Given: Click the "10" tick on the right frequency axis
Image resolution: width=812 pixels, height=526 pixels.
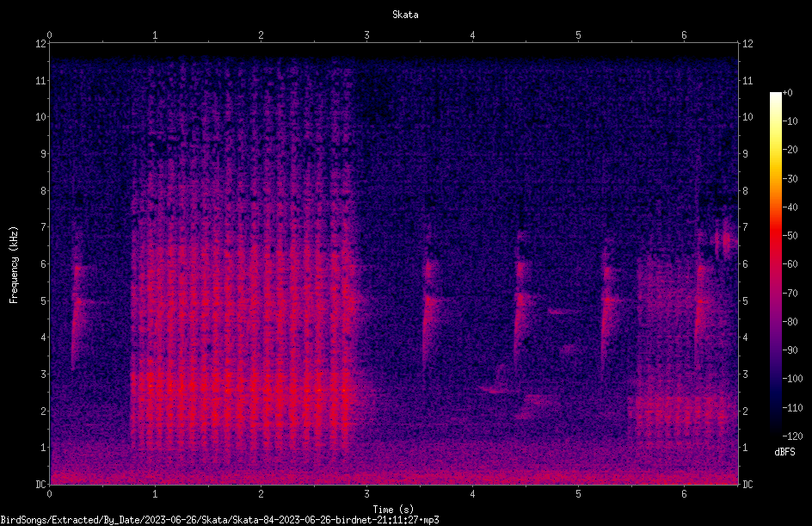Looking at the screenshot, I should (x=747, y=117).
